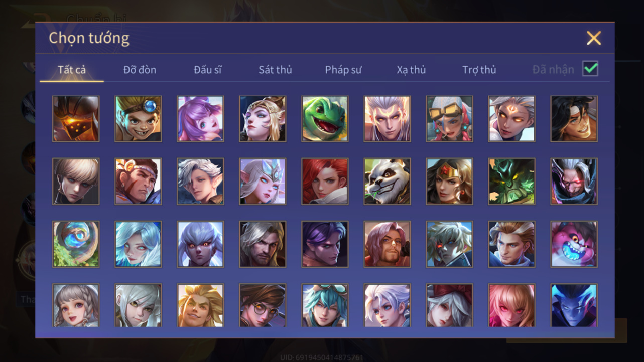Select the pink grinning cat monster hero

pyautogui.click(x=574, y=244)
